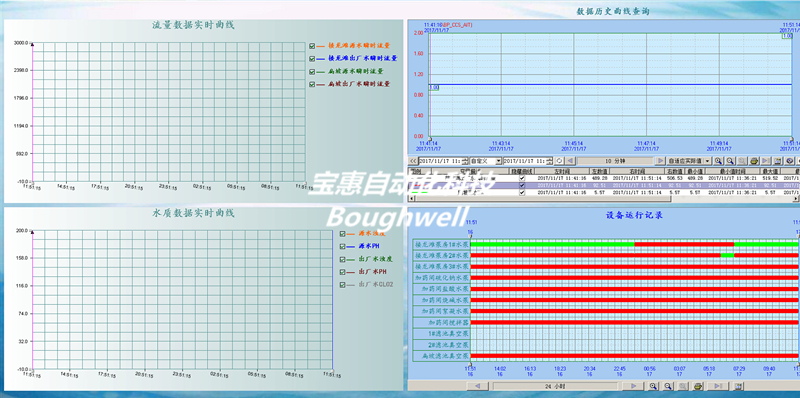Click start datetime field's spinner arrows
800x398 pixels.
tap(465, 161)
